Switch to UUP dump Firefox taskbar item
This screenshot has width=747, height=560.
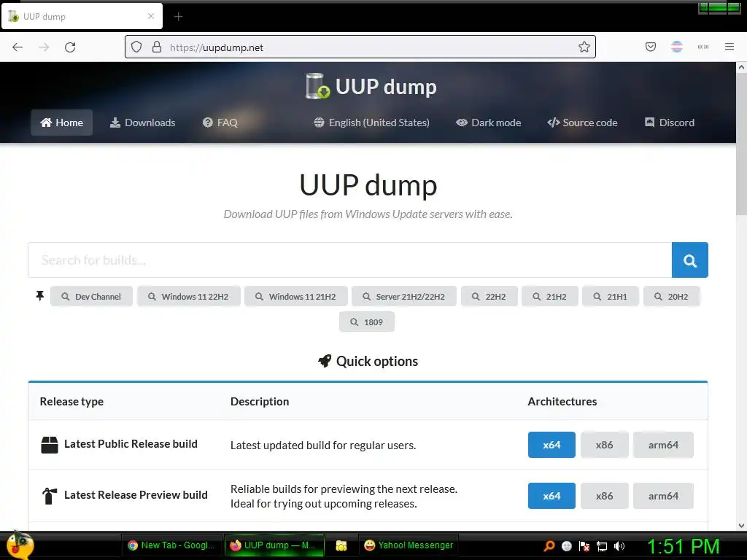(x=274, y=545)
